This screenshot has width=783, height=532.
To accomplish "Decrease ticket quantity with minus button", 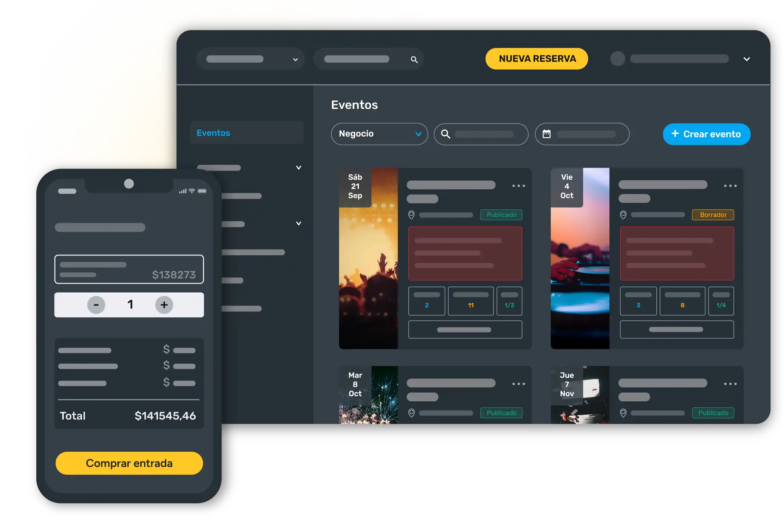I will (96, 305).
